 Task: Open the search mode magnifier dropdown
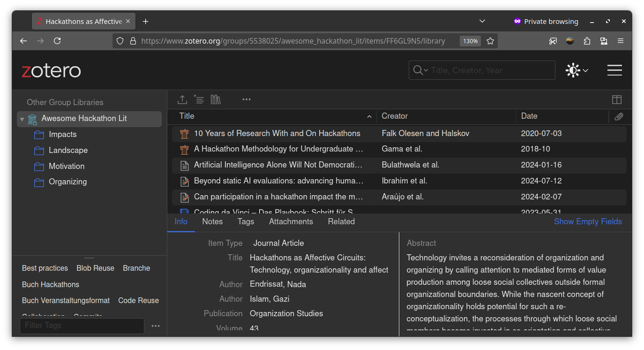[x=420, y=70]
